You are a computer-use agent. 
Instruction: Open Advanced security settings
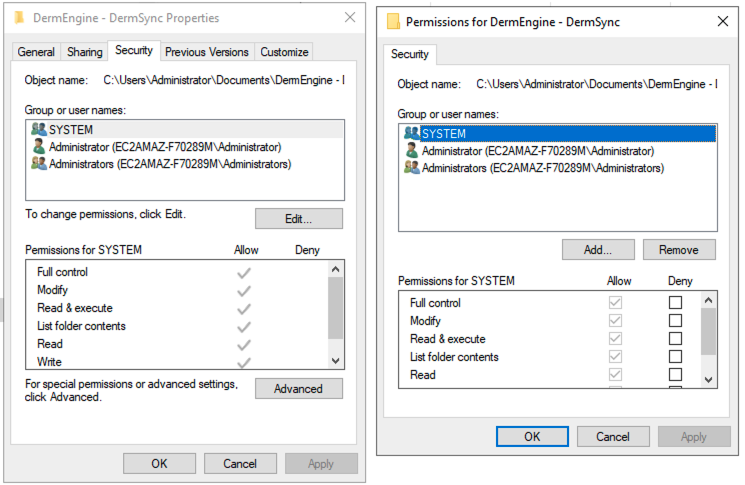click(298, 389)
